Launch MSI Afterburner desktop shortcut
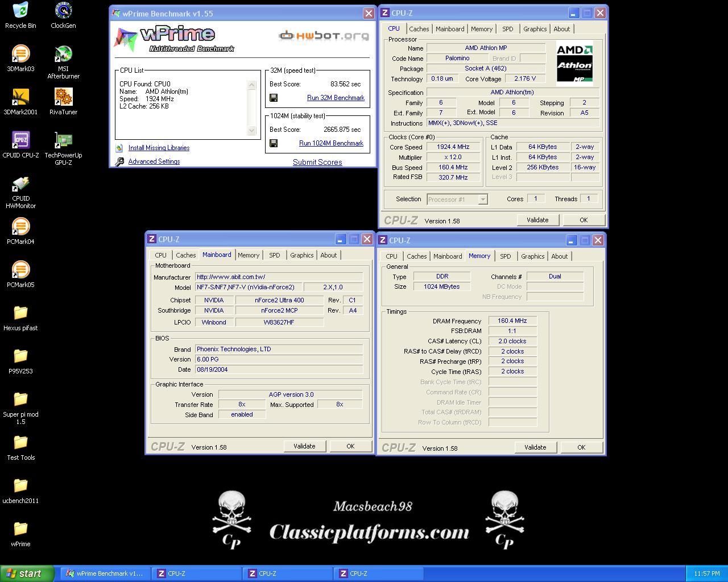The width and height of the screenshot is (728, 582). click(x=63, y=62)
